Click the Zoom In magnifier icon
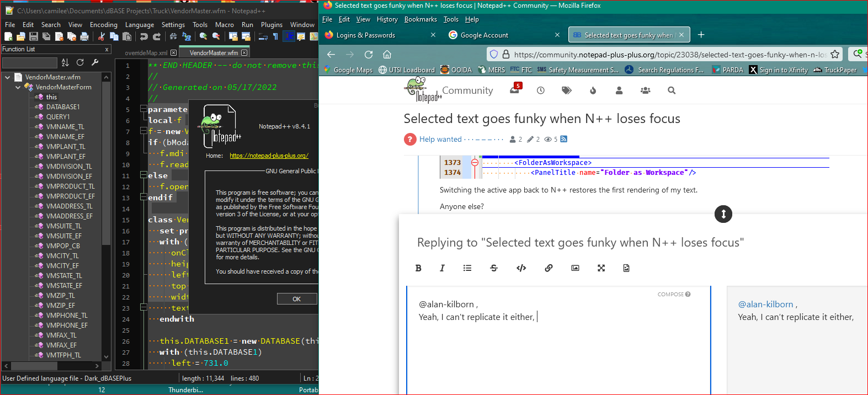Image resolution: width=868 pixels, height=395 pixels. [x=203, y=36]
